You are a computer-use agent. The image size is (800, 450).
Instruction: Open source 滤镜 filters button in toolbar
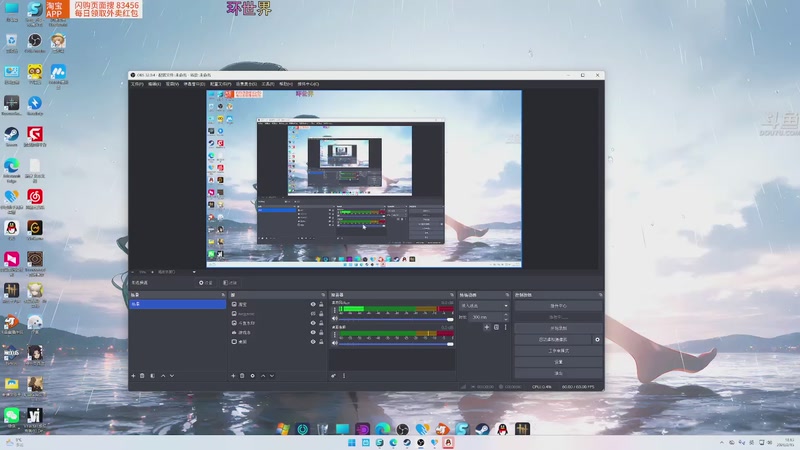[x=230, y=283]
